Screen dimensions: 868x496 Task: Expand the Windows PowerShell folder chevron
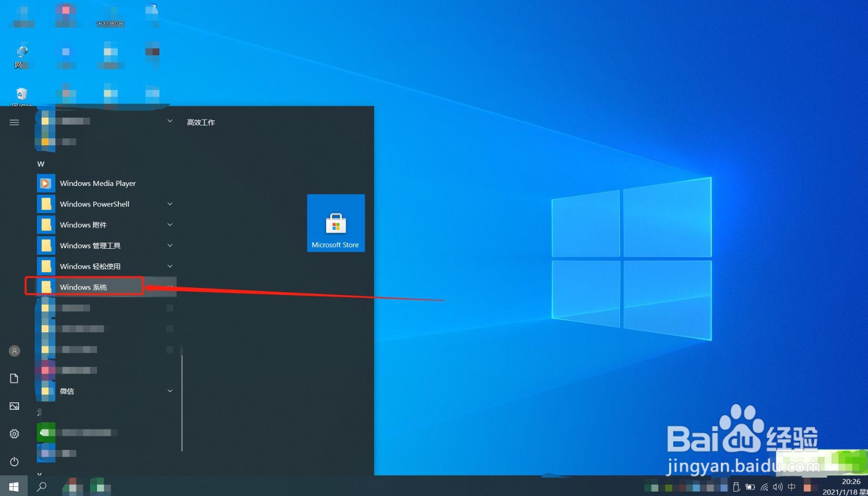pos(170,204)
